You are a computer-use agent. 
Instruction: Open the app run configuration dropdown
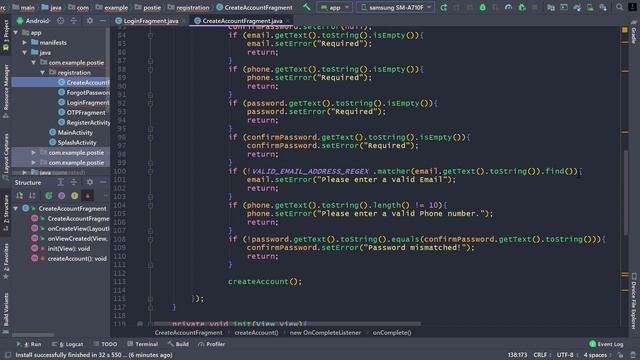pos(335,7)
